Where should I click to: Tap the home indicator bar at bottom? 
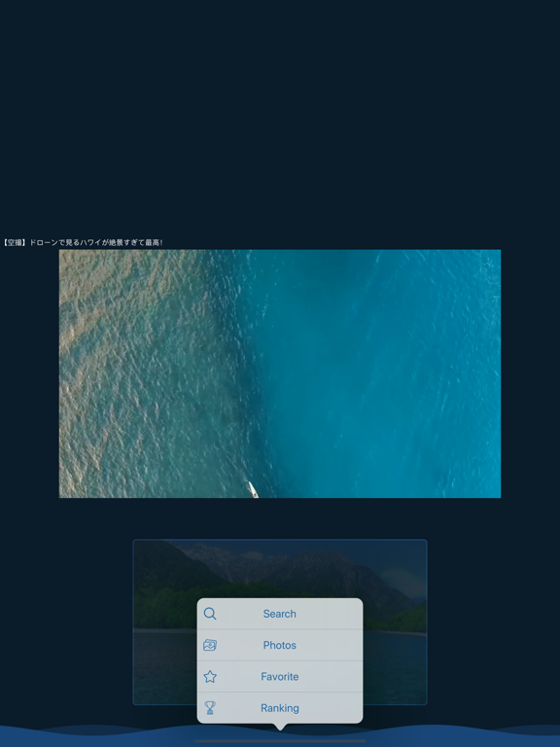(x=280, y=741)
